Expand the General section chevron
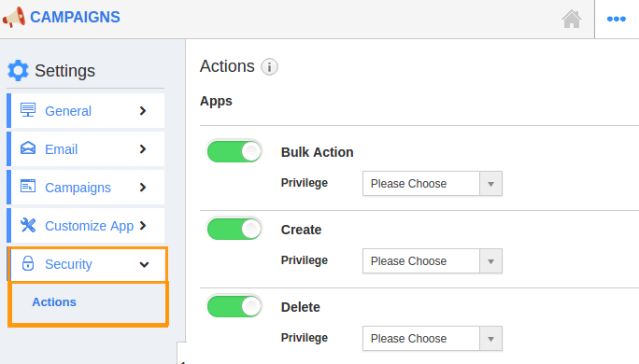 143,111
